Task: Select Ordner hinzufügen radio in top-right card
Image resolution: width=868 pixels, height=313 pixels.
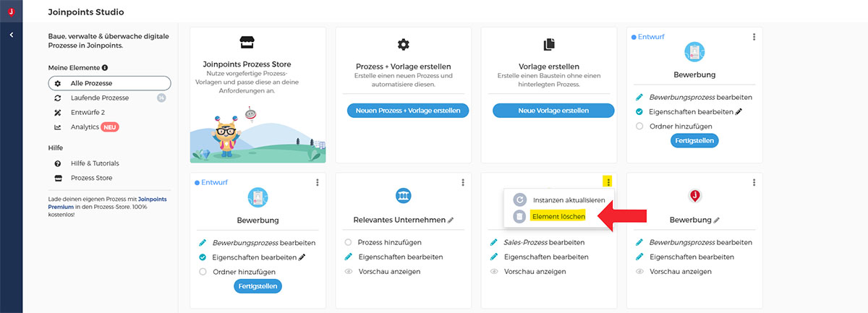Action: coord(639,126)
